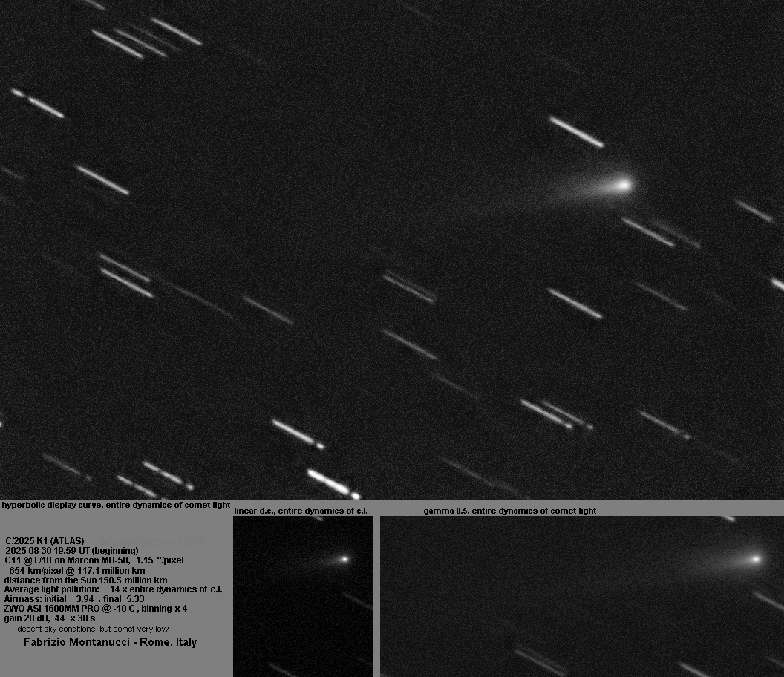Click the 'C11 @ F/10 on Marcon MB-50' line

point(94,560)
